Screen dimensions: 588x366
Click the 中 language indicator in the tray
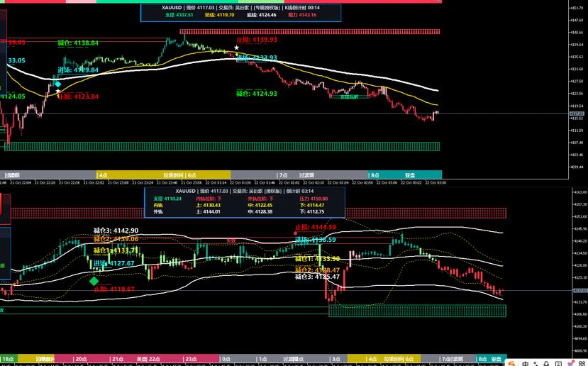click(x=526, y=363)
